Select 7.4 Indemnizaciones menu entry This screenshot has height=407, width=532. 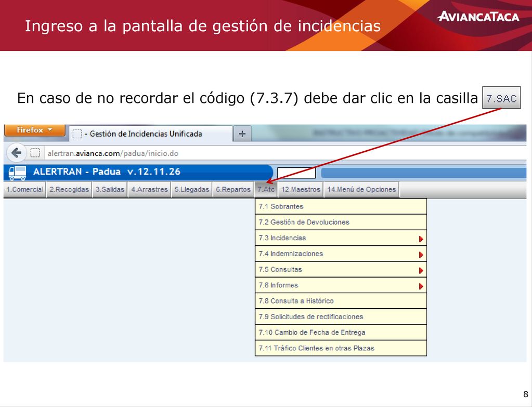pos(341,254)
